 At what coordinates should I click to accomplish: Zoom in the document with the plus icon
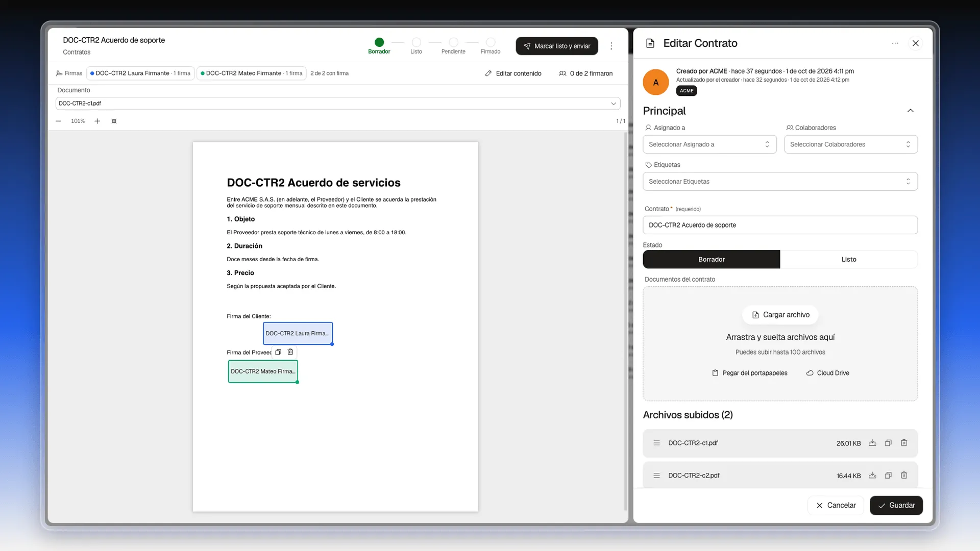click(x=97, y=121)
